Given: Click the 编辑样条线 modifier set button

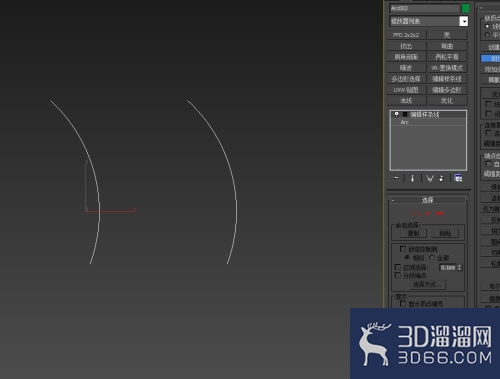Looking at the screenshot, I should [x=447, y=79].
